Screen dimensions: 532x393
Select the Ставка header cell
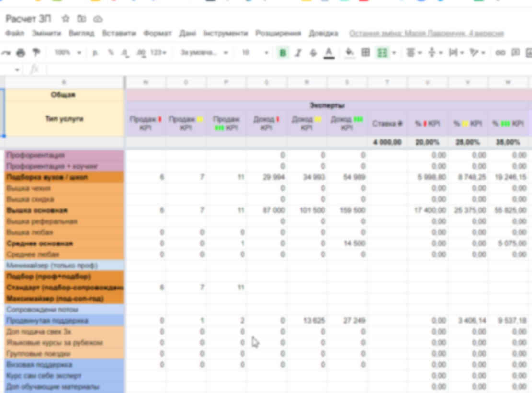tap(387, 124)
